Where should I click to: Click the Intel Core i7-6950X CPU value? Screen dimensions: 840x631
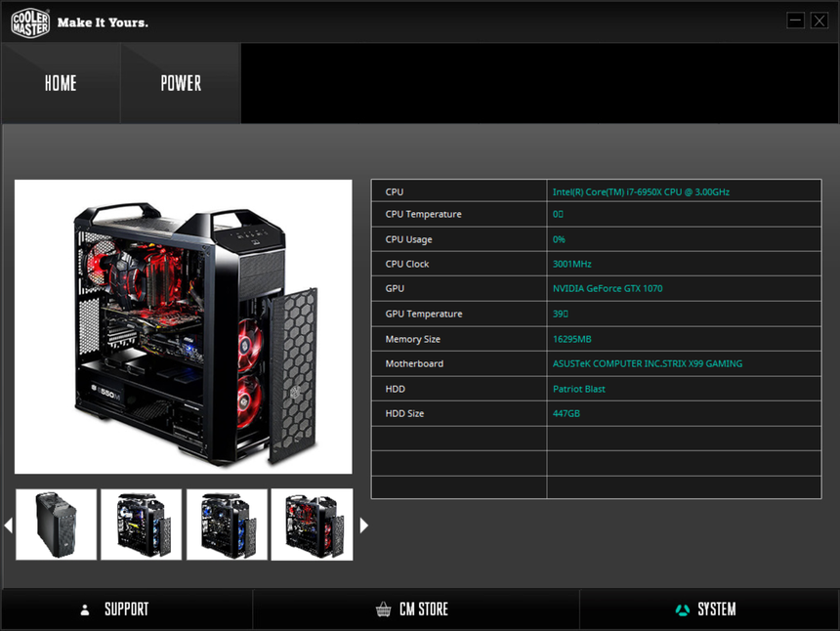point(641,191)
